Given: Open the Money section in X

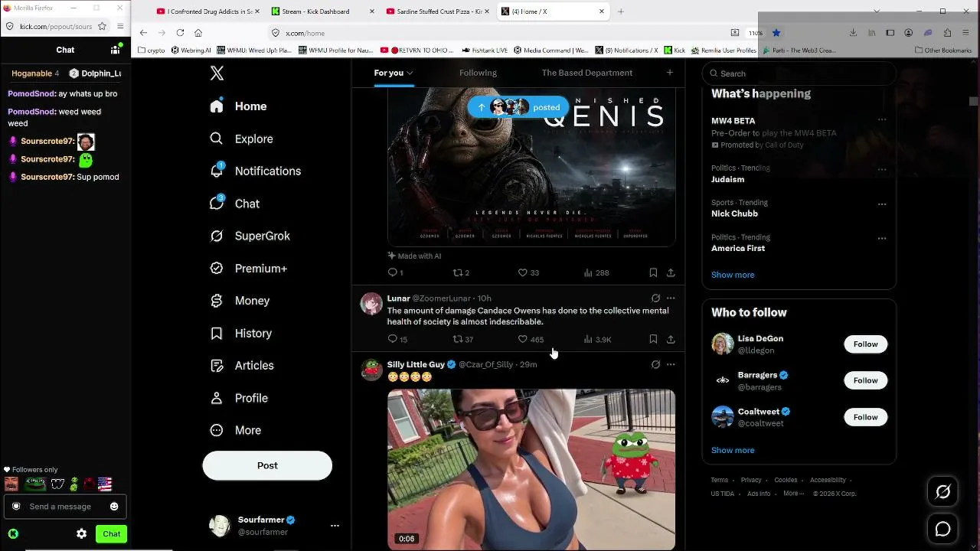Looking at the screenshot, I should [x=240, y=301].
